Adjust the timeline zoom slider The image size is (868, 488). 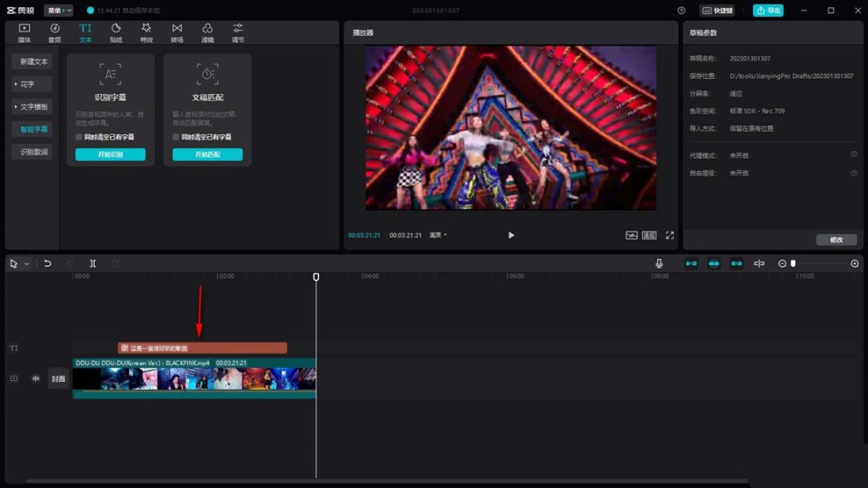click(792, 263)
